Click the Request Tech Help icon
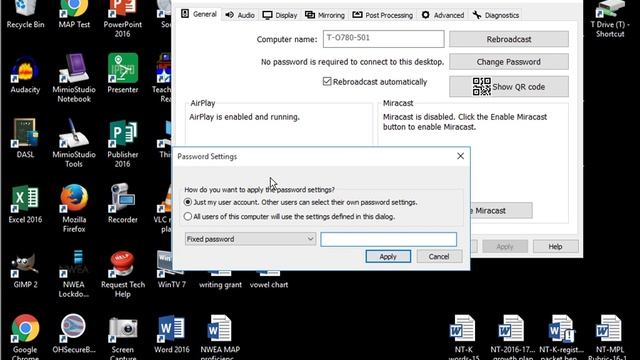The height and width of the screenshot is (360, 640). tap(122, 274)
